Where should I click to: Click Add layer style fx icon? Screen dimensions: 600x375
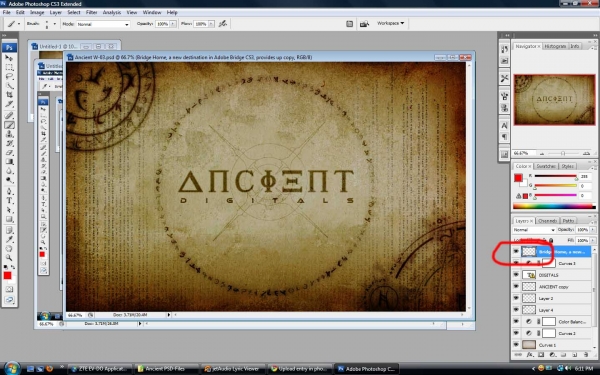(x=530, y=355)
